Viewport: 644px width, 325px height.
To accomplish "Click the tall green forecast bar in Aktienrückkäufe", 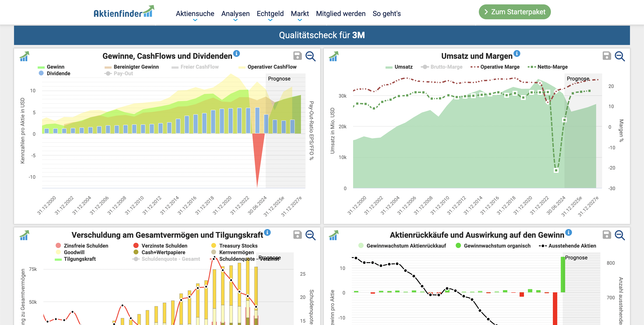I will 563,275.
